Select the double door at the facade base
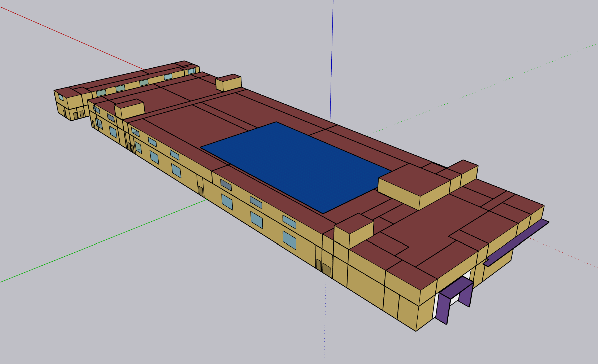The image size is (598, 364). 326,270
